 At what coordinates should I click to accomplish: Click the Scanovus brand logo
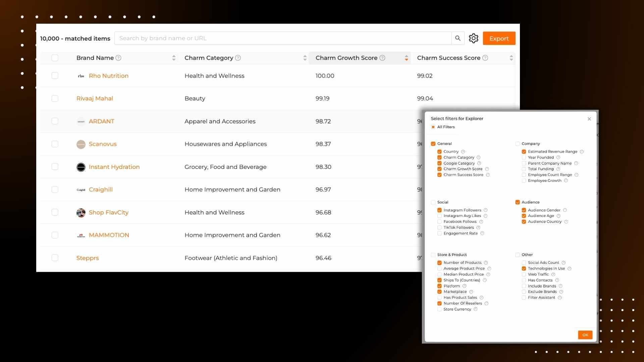[81, 144]
